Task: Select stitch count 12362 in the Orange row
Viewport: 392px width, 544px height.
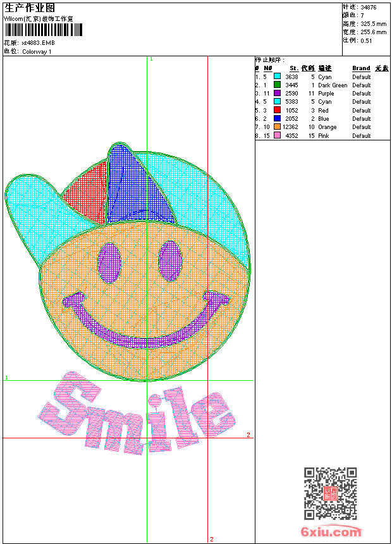Action: click(290, 127)
